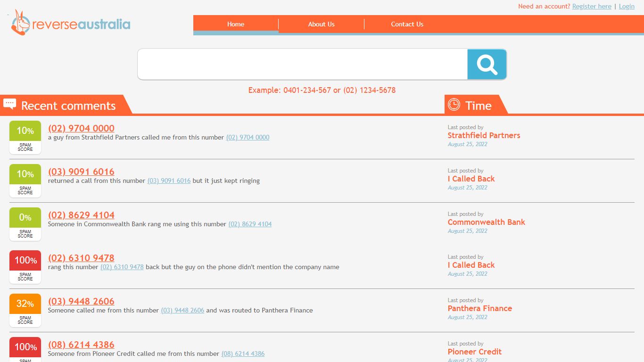644x362 pixels.
Task: Click the Time column heading
Action: point(478,106)
